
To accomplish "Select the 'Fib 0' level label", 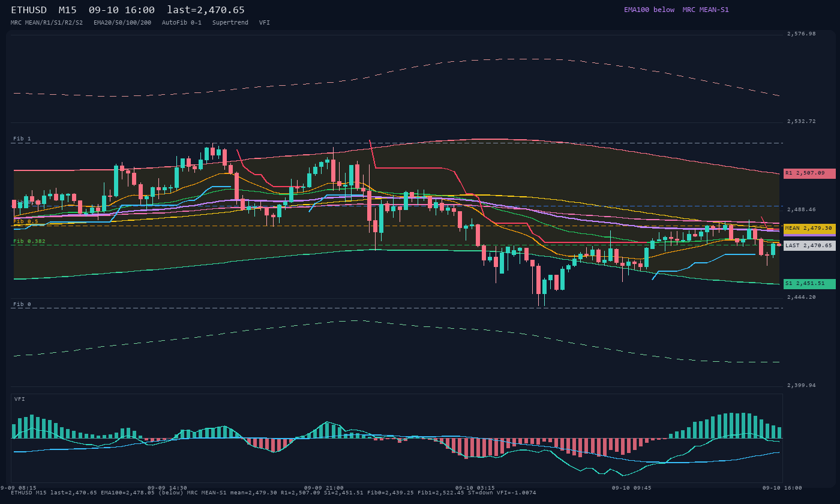I will [22, 304].
